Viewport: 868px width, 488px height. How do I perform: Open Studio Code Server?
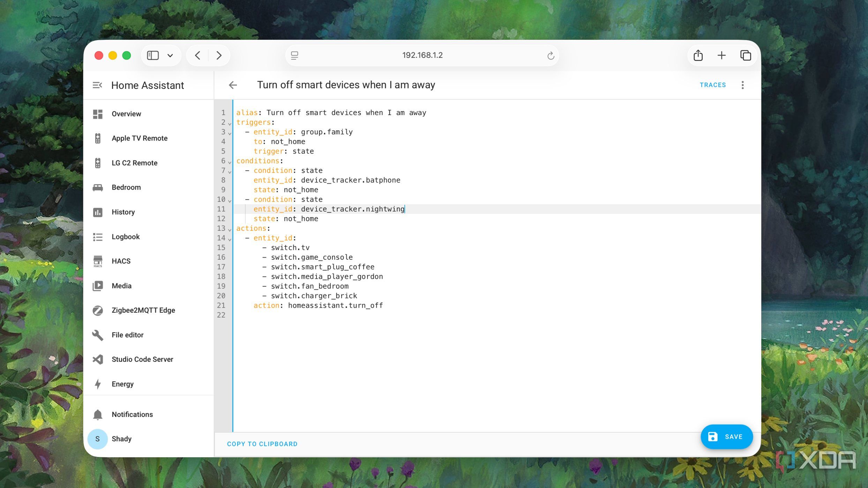coord(149,360)
